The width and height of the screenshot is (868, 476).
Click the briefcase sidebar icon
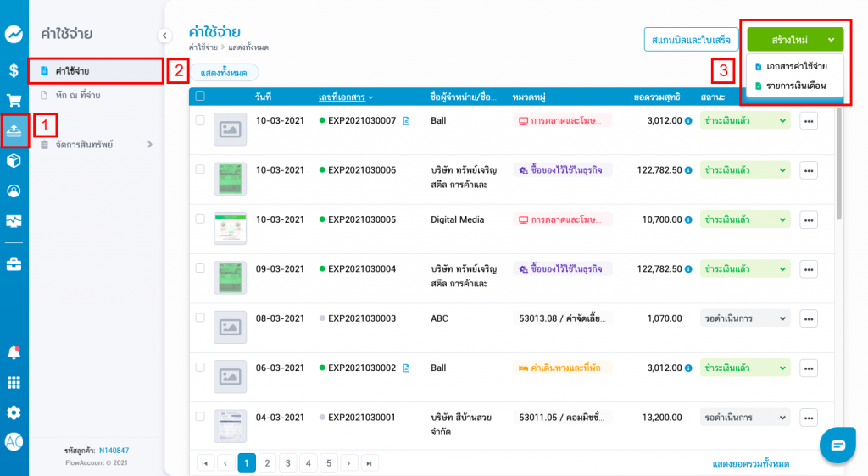[x=14, y=264]
